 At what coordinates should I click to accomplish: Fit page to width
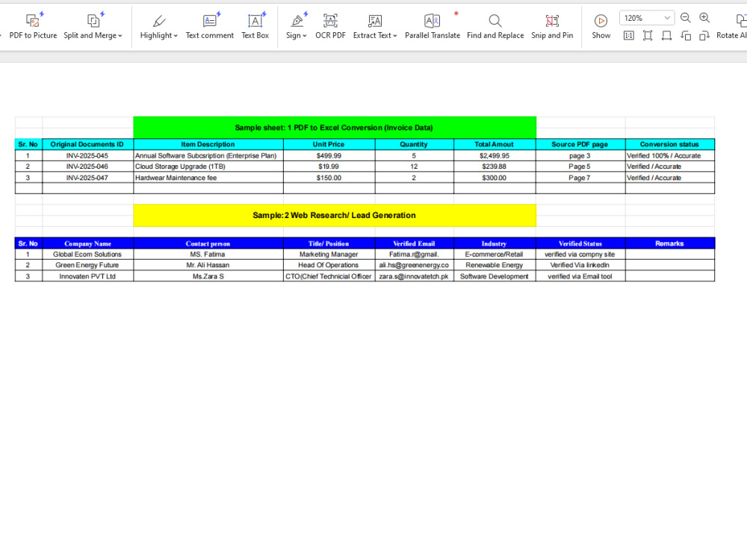click(x=666, y=36)
